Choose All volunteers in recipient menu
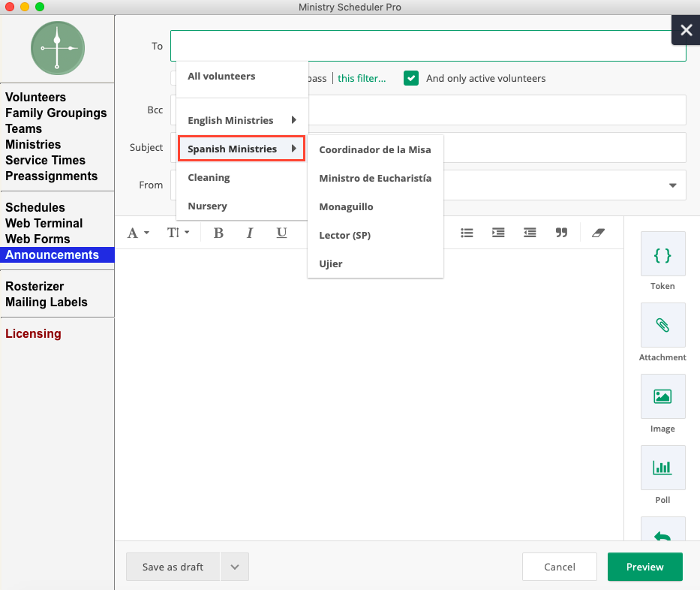The width and height of the screenshot is (700, 590). pyautogui.click(x=221, y=76)
